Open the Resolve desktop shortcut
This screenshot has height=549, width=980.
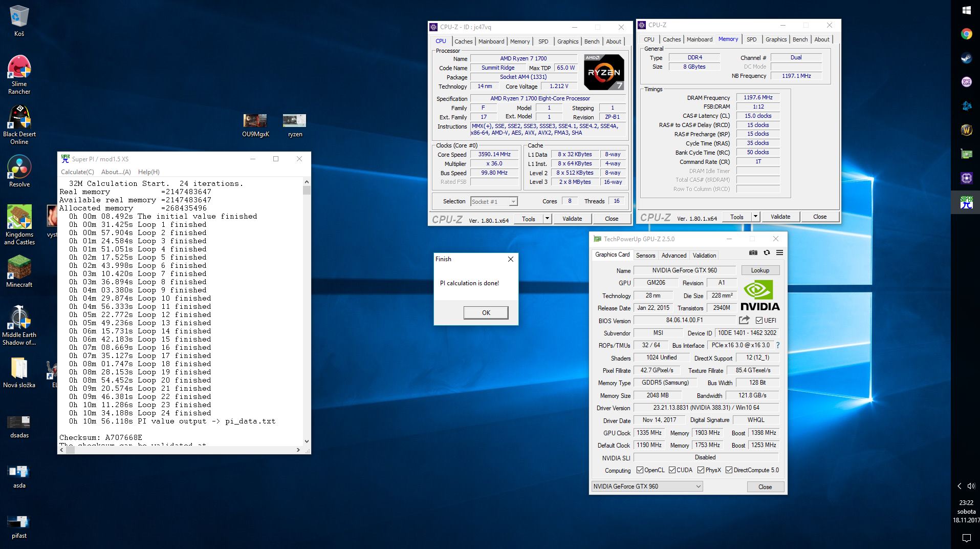tap(19, 171)
